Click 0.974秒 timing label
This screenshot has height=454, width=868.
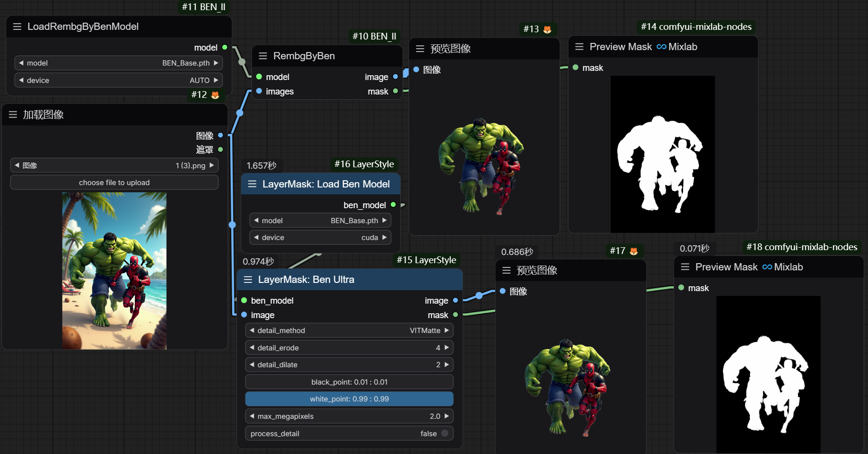258,262
